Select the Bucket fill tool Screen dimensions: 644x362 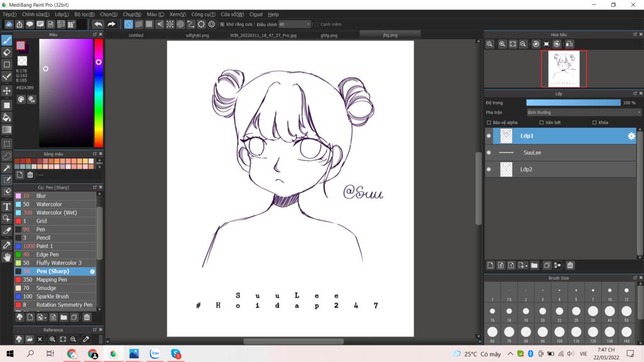click(6, 118)
